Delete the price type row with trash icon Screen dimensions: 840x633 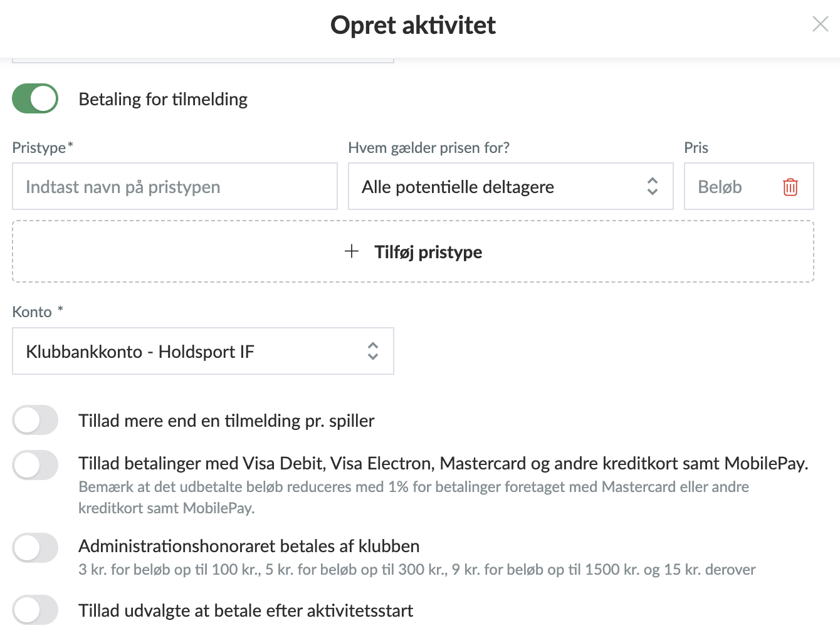point(790,187)
